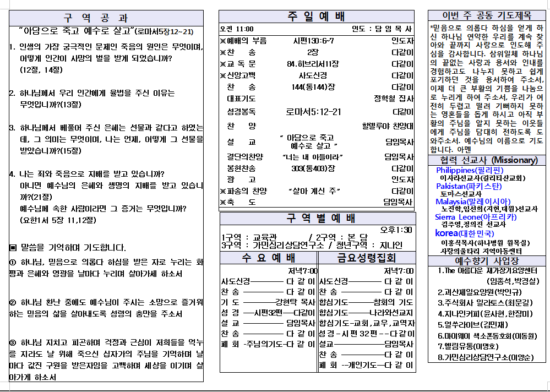This screenshot has width=550, height=392.
Task: Select the "협력 선교사 (Missionary)" heading
Action: pyautogui.click(x=489, y=160)
